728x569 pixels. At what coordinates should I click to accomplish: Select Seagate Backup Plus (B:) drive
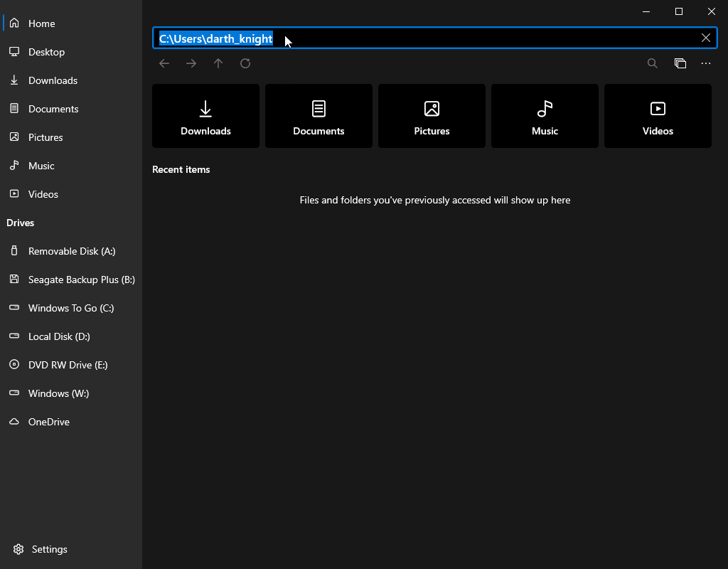71,280
